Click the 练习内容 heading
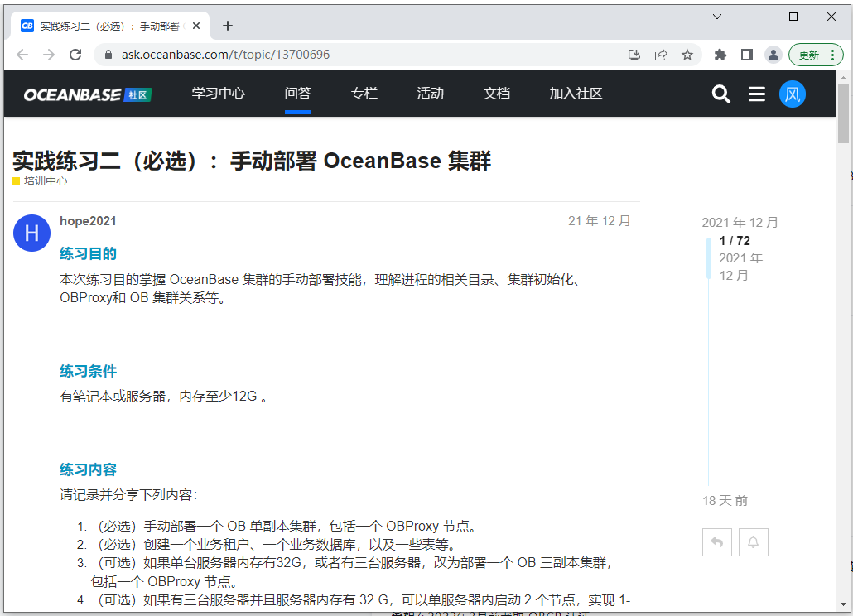 click(x=88, y=469)
